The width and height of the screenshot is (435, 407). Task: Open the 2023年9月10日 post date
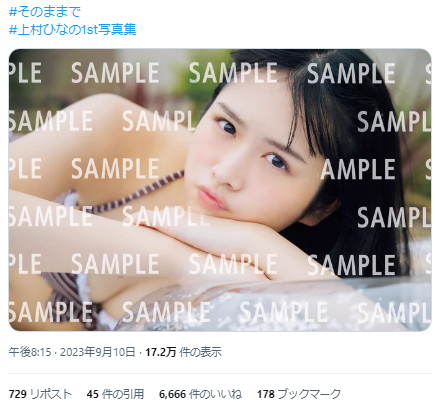coord(97,352)
